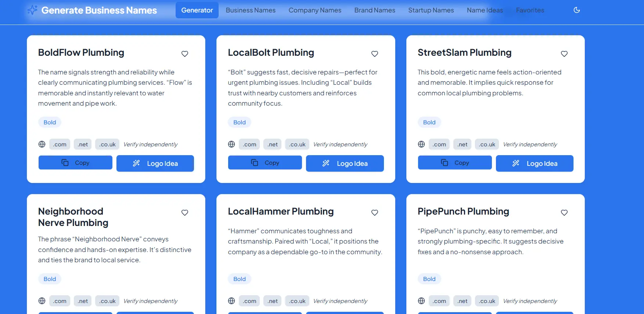Copy the BoldFlow Plumbing name
The height and width of the screenshot is (314, 644).
pyautogui.click(x=75, y=163)
